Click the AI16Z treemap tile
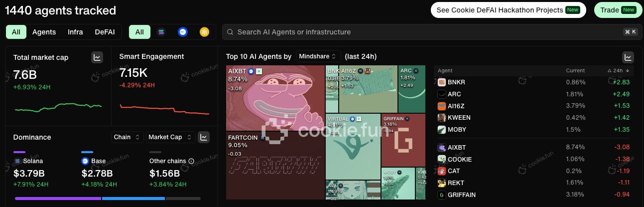Screen dimensions: 644x207 [x=368, y=89]
